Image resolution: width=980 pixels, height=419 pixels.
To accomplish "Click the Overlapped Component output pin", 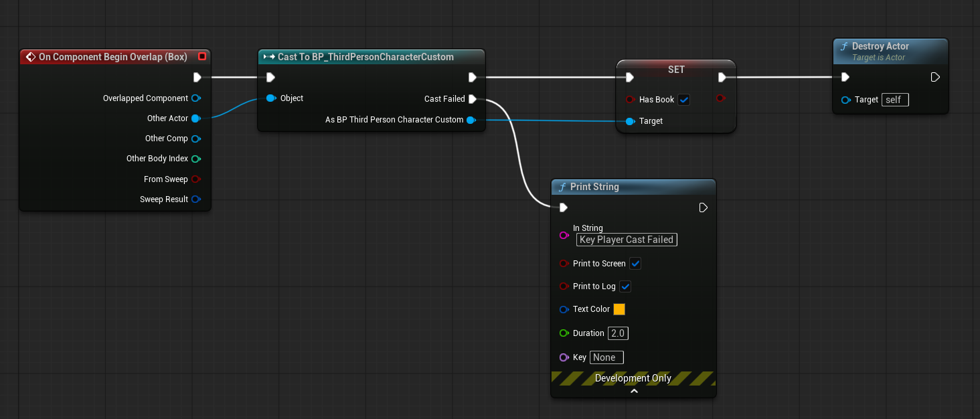I will click(196, 98).
